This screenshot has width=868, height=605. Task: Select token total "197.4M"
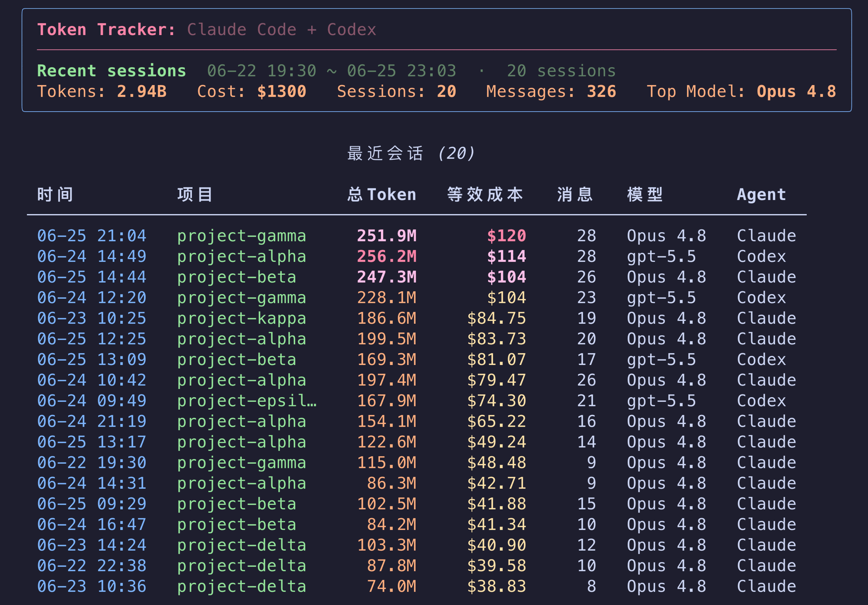(387, 380)
